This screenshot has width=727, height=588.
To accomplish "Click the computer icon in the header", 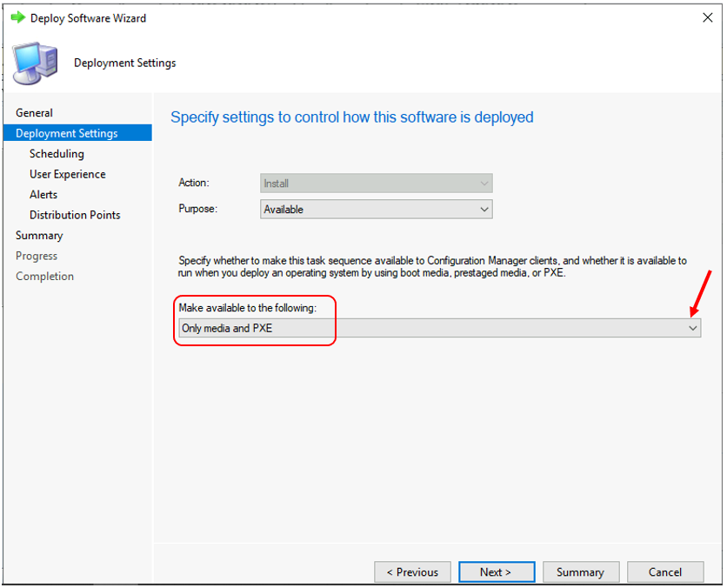I will click(36, 63).
